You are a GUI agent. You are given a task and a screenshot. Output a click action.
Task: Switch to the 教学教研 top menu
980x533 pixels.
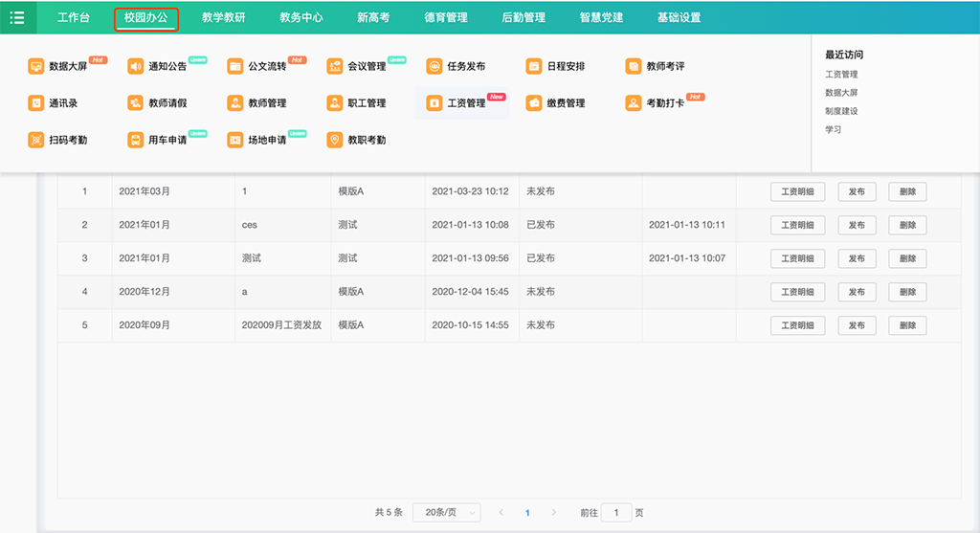223,17
